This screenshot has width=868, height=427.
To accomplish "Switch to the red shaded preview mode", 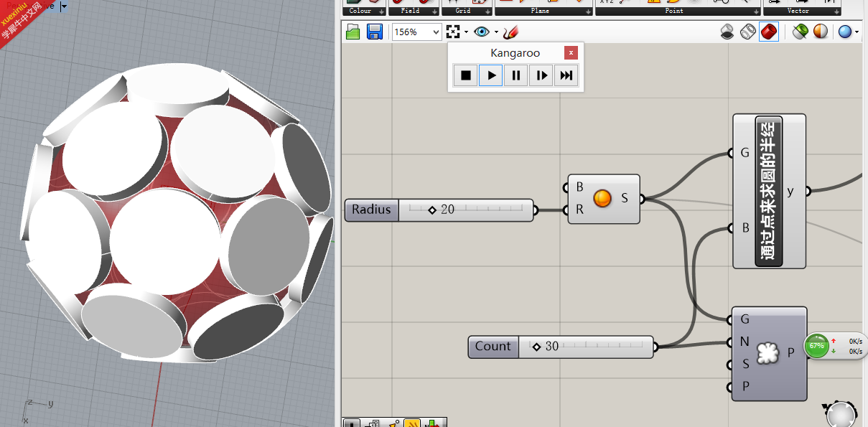I will [769, 32].
